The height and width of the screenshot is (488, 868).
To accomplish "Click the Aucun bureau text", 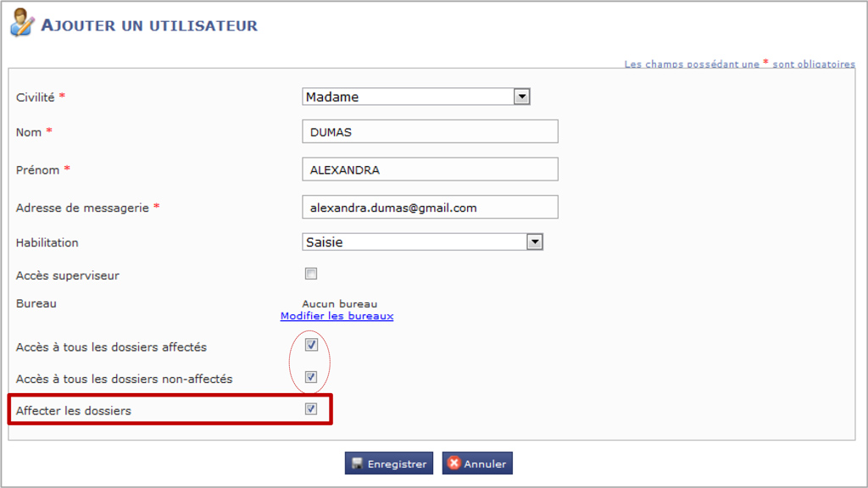I will (x=339, y=304).
